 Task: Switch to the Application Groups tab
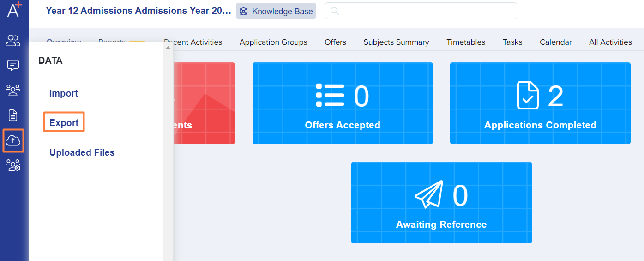click(x=273, y=42)
